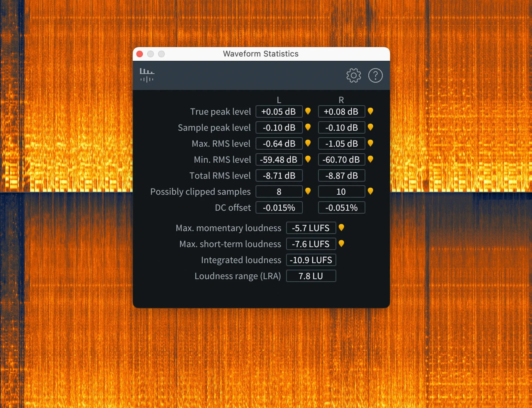Click the right True peak level marker
Viewport: 532px width, 408px height.
point(370,111)
